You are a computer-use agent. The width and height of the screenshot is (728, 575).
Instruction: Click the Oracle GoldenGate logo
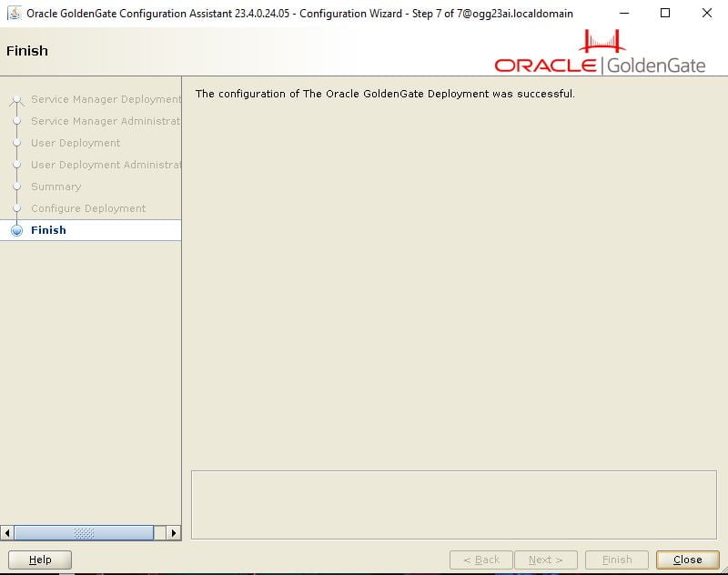coord(600,52)
